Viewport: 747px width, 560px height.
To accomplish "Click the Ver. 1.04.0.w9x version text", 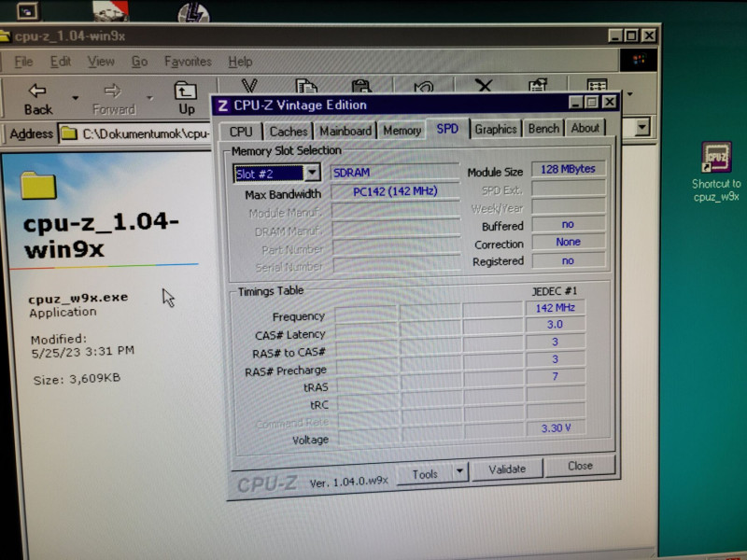I will 348,483.
